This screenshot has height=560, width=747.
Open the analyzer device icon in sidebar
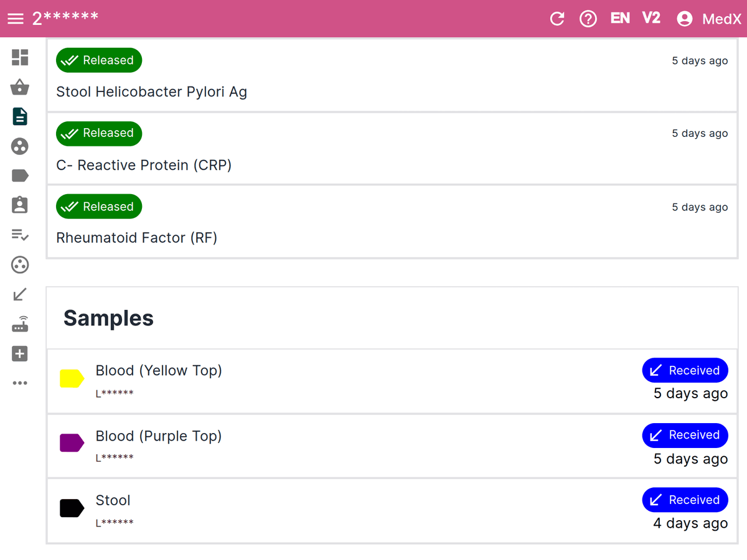(x=20, y=324)
